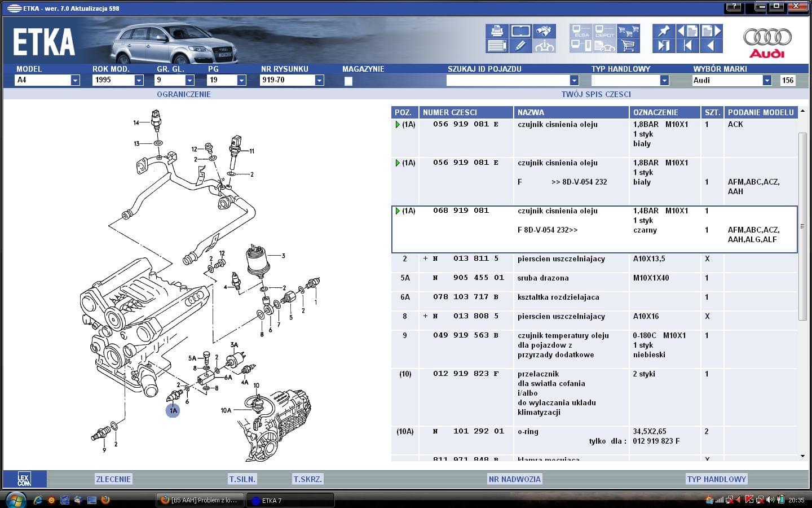Click the NAZWA column header
The width and height of the screenshot is (812, 508).
pyautogui.click(x=571, y=112)
